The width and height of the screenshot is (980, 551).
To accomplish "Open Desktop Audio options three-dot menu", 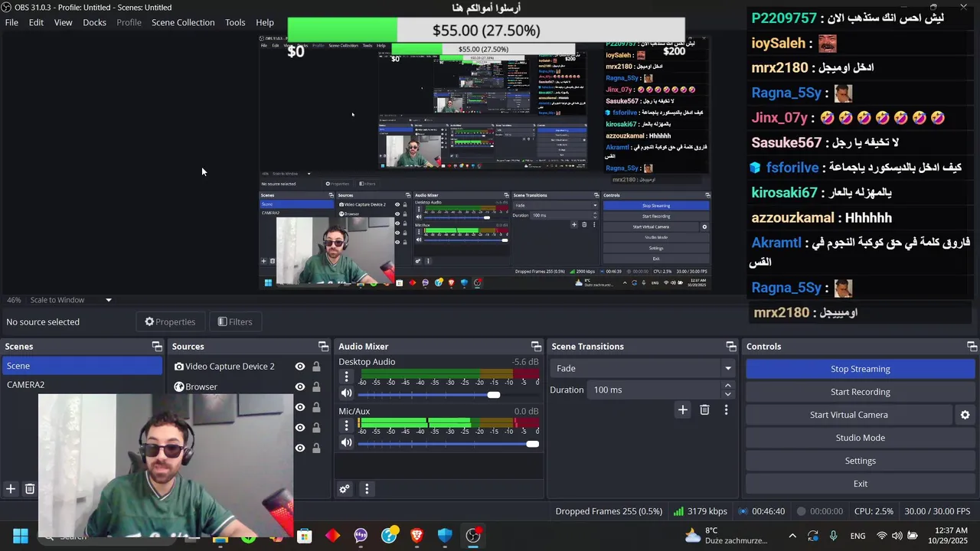I will coord(346,377).
